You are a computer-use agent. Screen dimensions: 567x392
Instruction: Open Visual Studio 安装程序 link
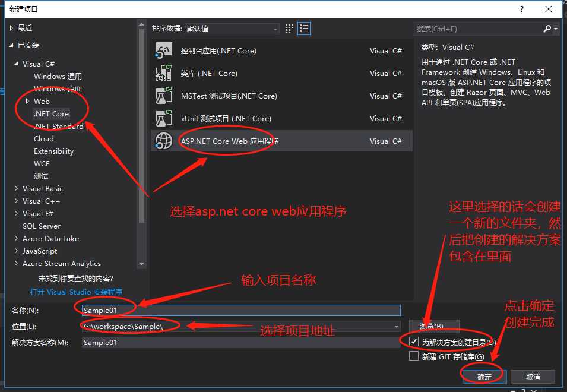point(76,292)
